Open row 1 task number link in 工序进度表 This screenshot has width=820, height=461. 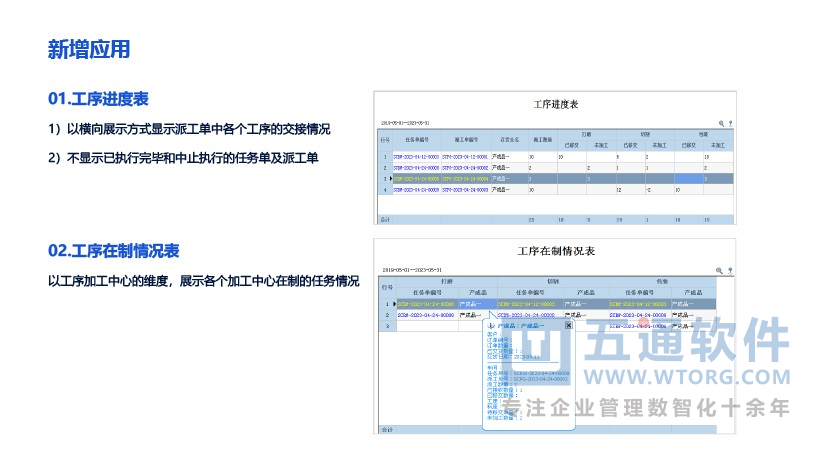[x=416, y=157]
